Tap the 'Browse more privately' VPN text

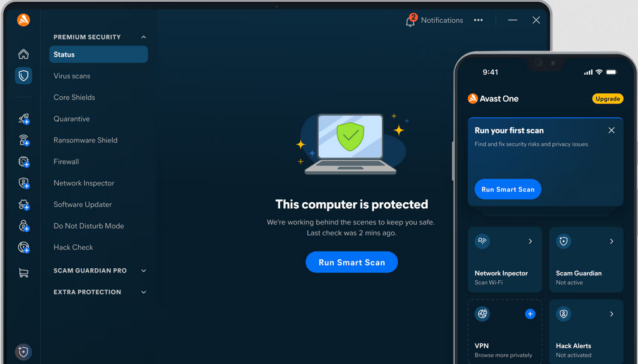503,355
